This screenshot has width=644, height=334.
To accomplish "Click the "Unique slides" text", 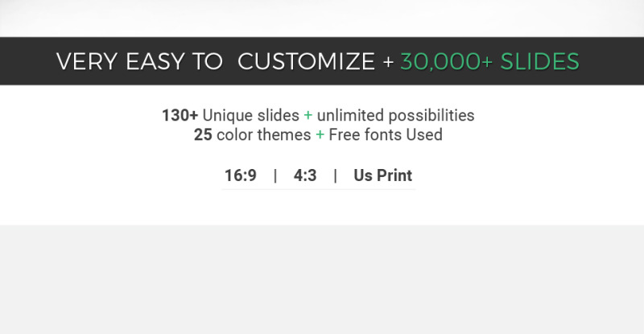I will tap(250, 115).
